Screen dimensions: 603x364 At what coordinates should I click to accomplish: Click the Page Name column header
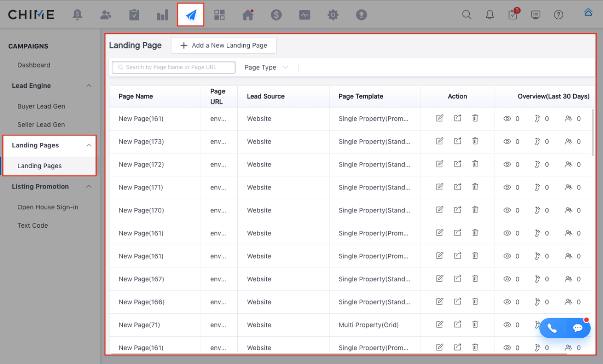pos(136,96)
